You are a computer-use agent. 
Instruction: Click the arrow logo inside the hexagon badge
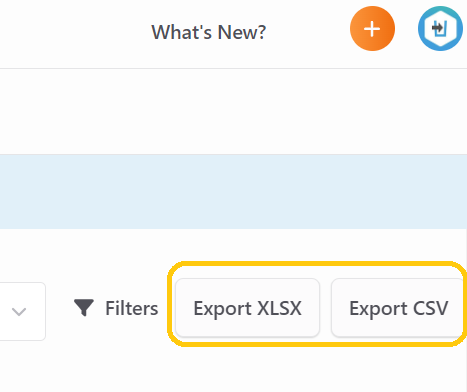[439, 29]
